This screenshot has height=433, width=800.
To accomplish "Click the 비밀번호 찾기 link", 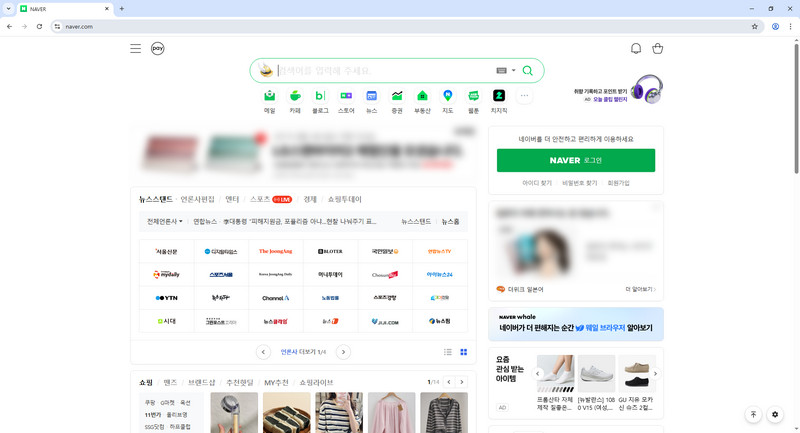I will 580,183.
